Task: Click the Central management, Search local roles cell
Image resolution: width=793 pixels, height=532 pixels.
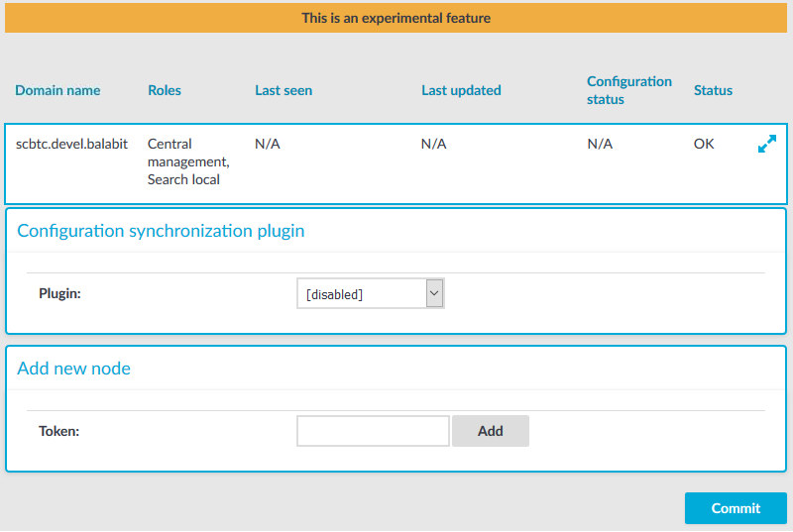Action: pyautogui.click(x=188, y=161)
